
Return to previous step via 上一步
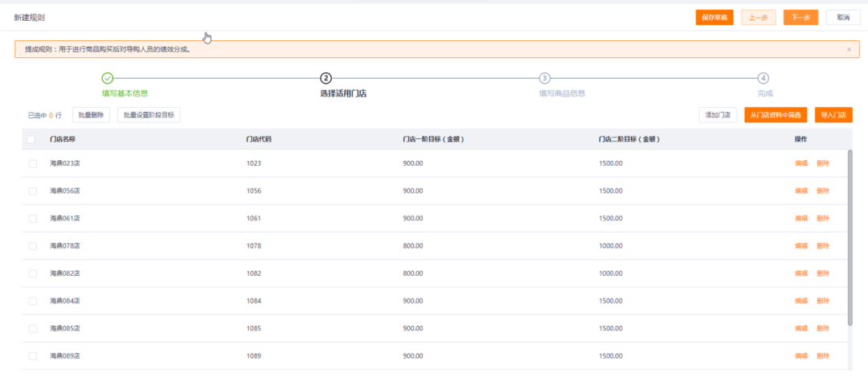click(x=758, y=17)
